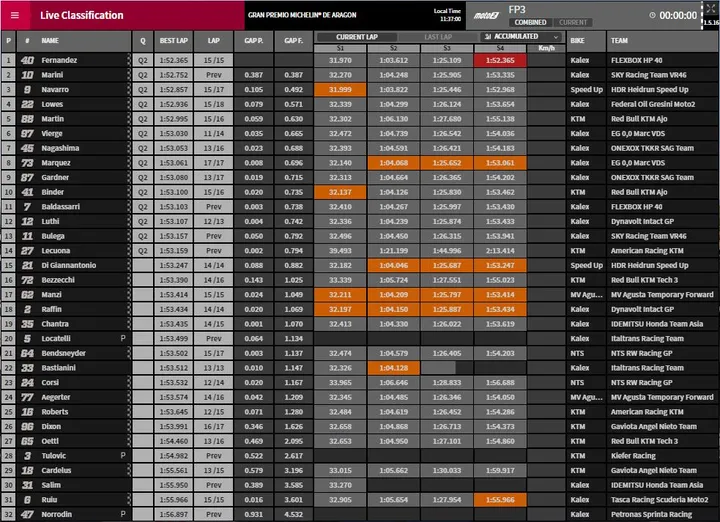Click Raffin's lap count 14 /14
The width and height of the screenshot is (720, 522).
coord(214,309)
